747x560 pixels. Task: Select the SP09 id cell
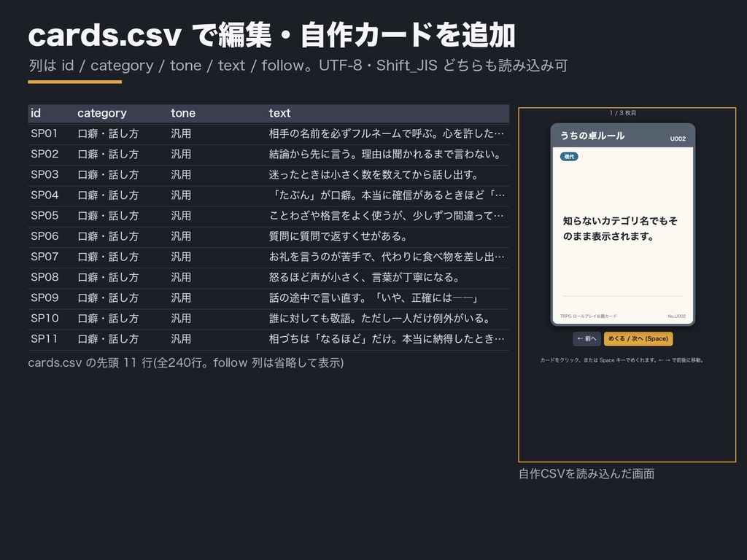[44, 297]
